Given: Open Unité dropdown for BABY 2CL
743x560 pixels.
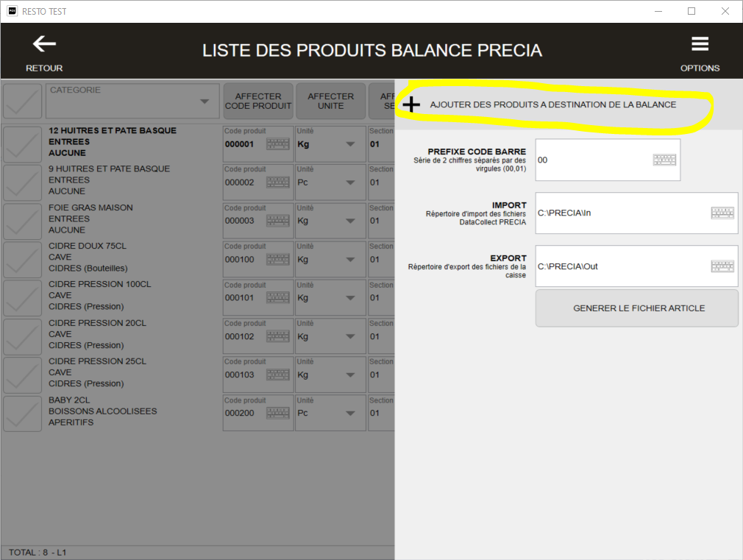Looking at the screenshot, I should click(x=330, y=413).
